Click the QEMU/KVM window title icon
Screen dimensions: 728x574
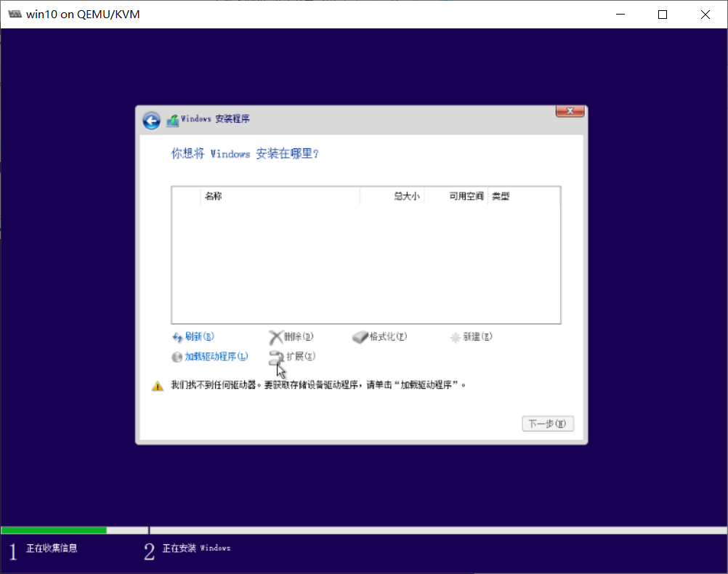pyautogui.click(x=15, y=14)
